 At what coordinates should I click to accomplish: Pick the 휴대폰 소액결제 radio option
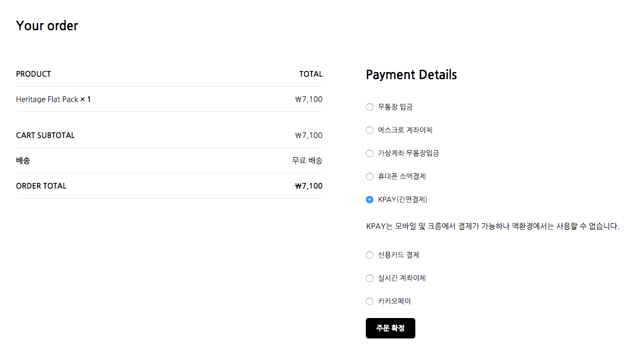(370, 177)
